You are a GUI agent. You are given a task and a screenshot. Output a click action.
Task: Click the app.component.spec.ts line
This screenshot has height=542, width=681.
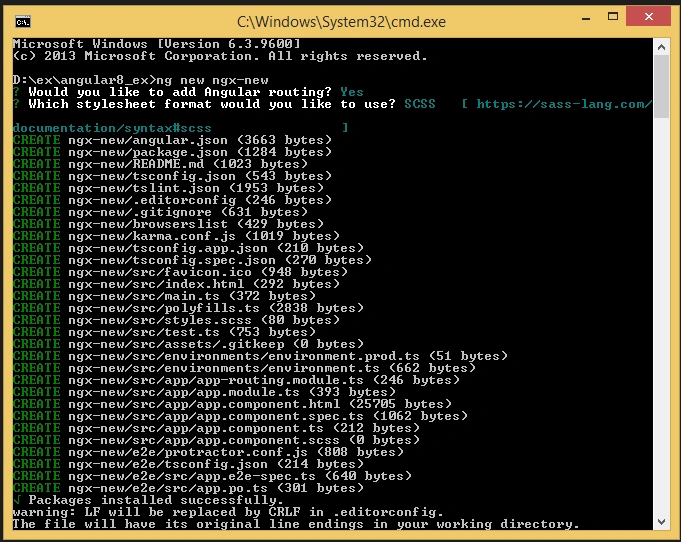[241, 416]
